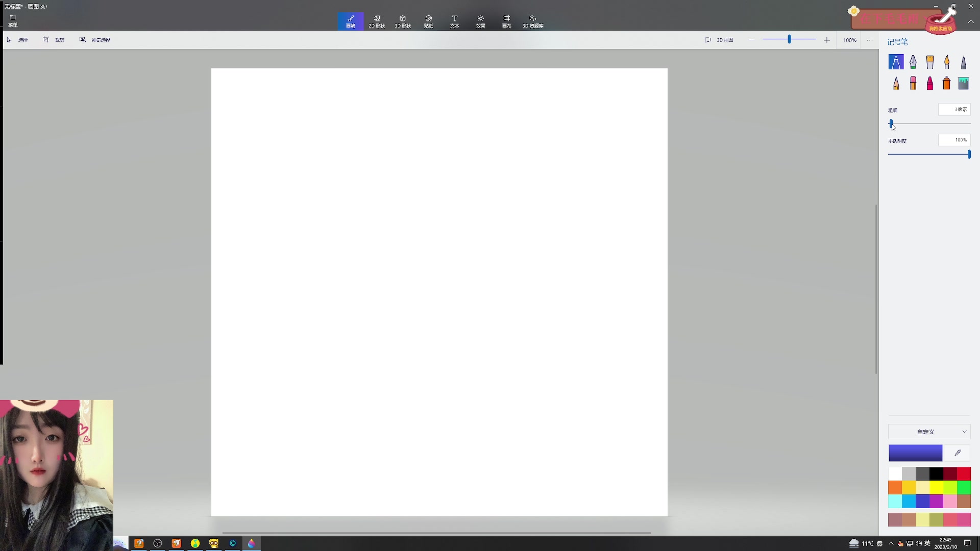Click the zoom level slider handle
The width and height of the screenshot is (980, 551).
[x=789, y=39]
